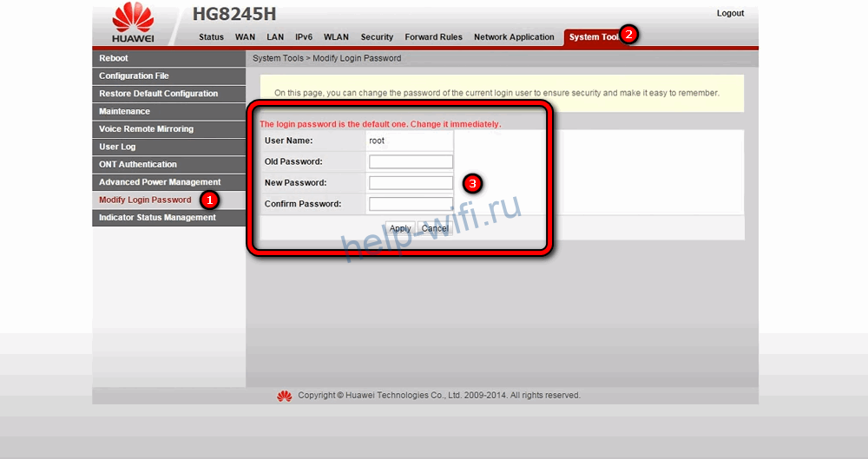
Task: Click the 'root' user name value
Action: pyautogui.click(x=377, y=141)
